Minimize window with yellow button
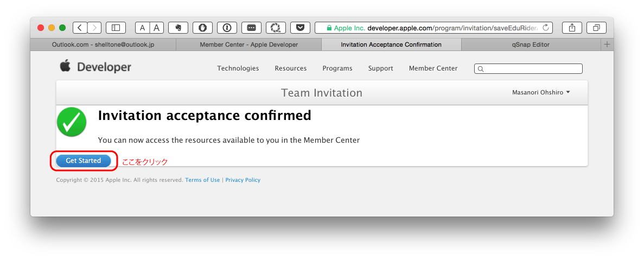 pyautogui.click(x=52, y=28)
